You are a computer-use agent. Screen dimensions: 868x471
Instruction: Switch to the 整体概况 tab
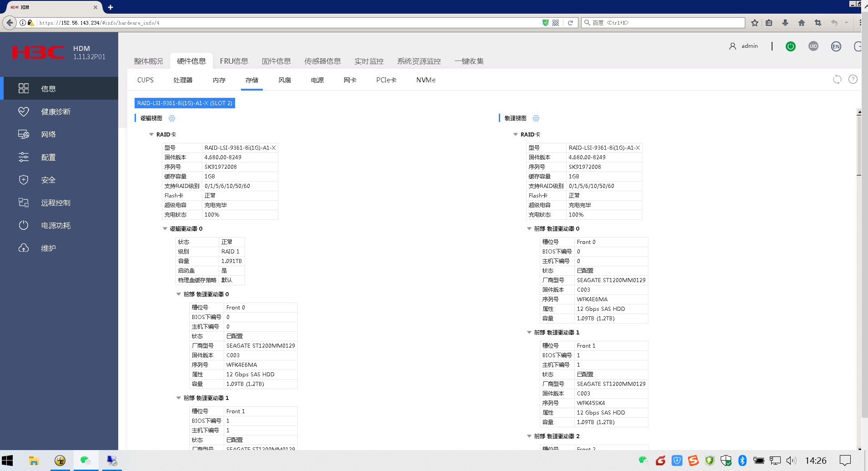click(x=148, y=61)
